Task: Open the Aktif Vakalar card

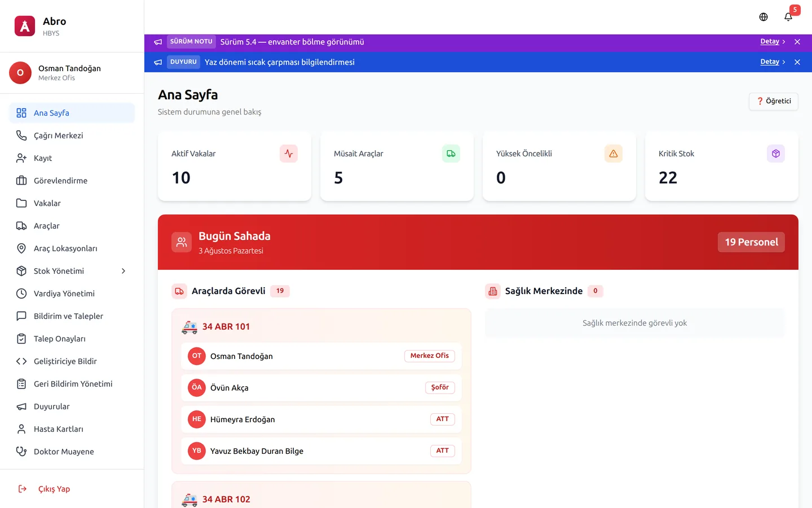Action: 235,166
